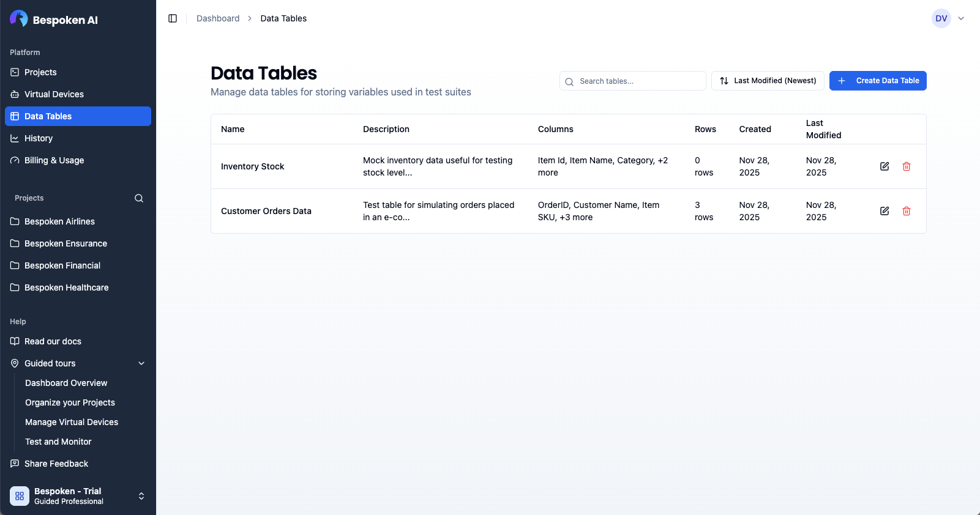Click the Virtual Devices robot icon
The width and height of the screenshot is (980, 515).
[x=15, y=94]
